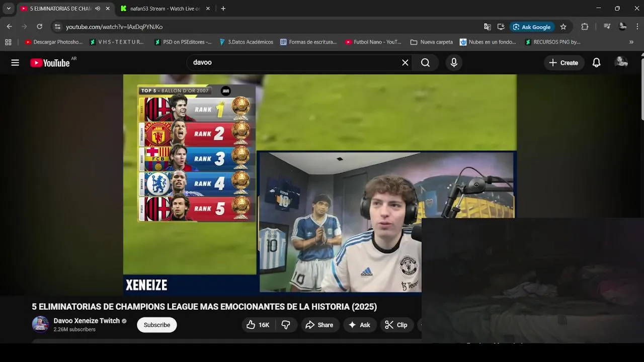This screenshot has width=644, height=362.
Task: Subscribe to Davoo Xeneize Twitch
Action: 157,325
